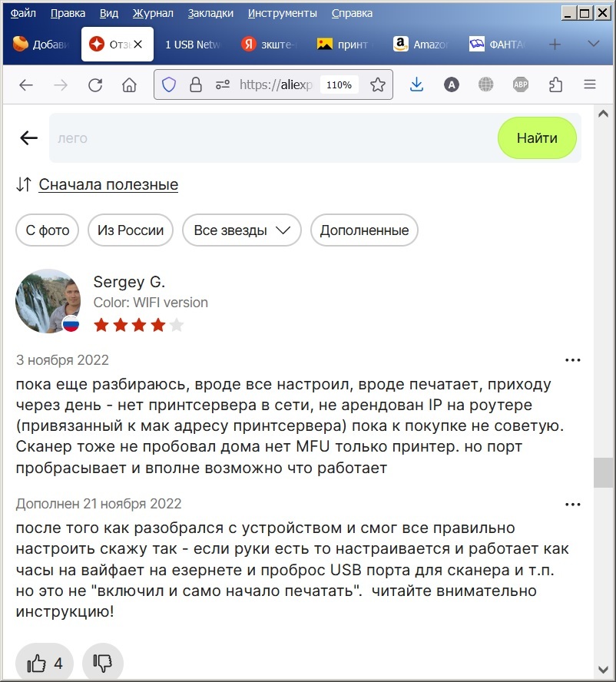Go to the browser home page icon
The width and height of the screenshot is (616, 682).
click(129, 84)
